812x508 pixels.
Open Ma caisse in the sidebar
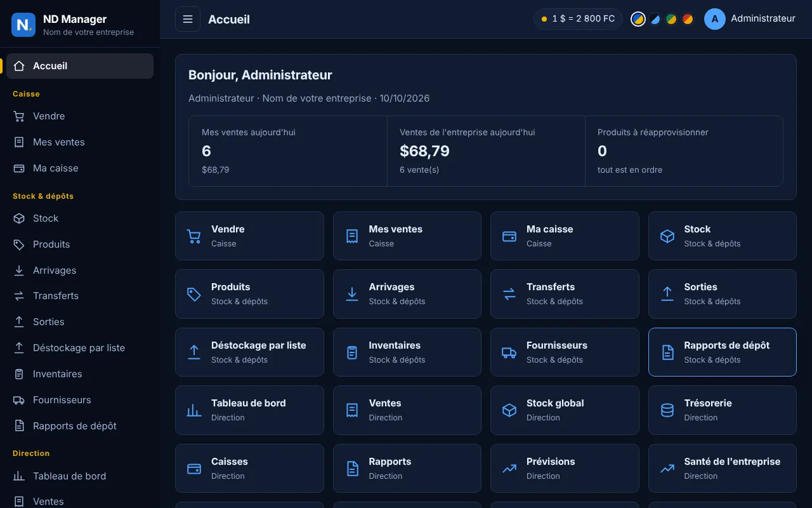(x=80, y=168)
